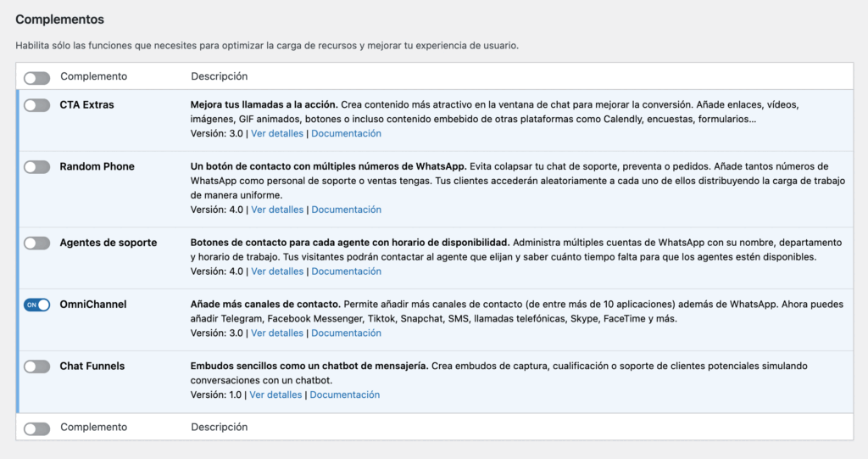Toggle all add-ons in the footer row

point(36,428)
